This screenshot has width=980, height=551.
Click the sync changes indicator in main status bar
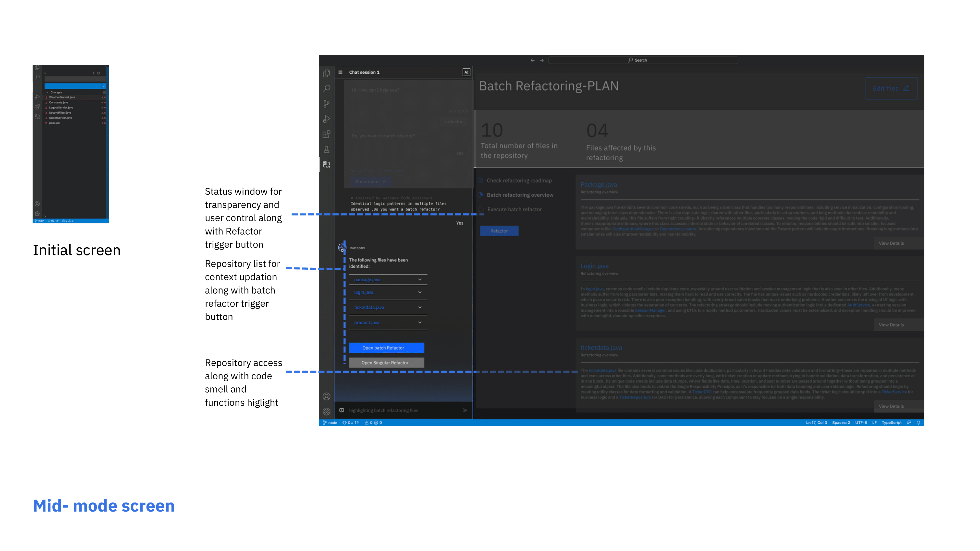[351, 422]
